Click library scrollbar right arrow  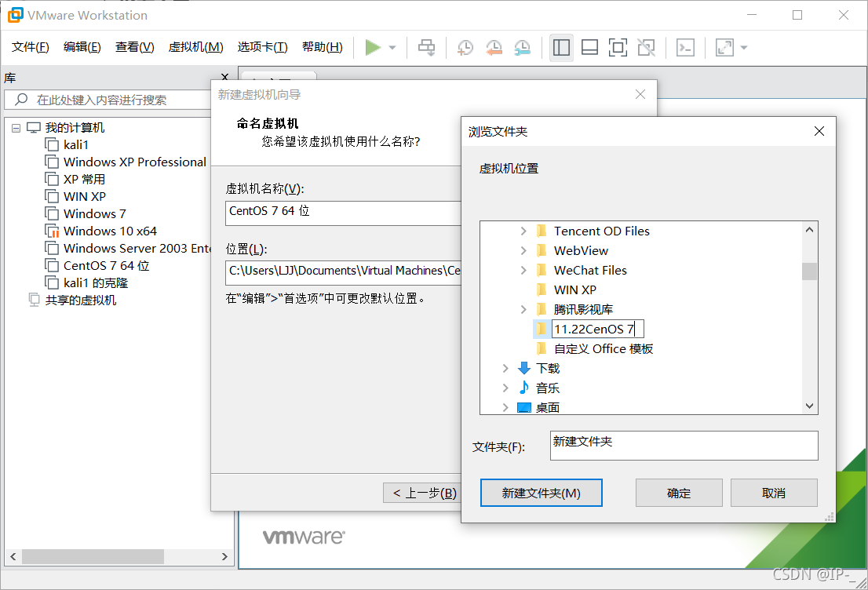pos(224,557)
